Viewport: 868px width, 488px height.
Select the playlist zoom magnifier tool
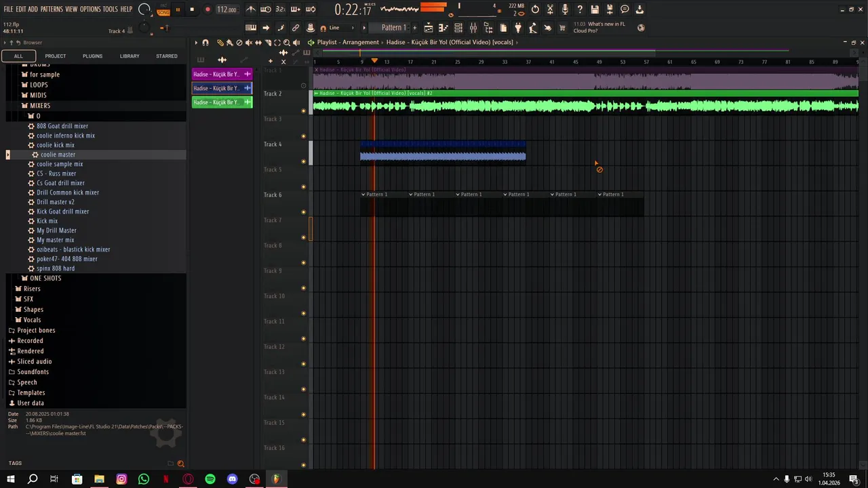tap(286, 43)
